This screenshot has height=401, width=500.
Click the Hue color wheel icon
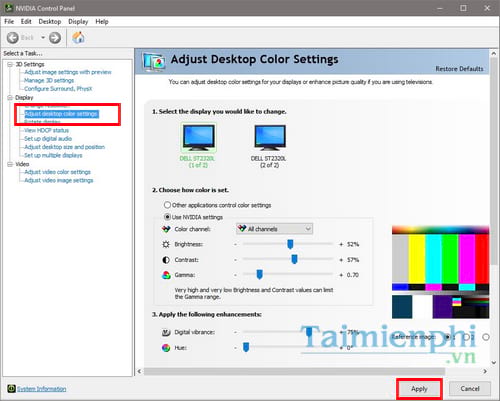[166, 348]
